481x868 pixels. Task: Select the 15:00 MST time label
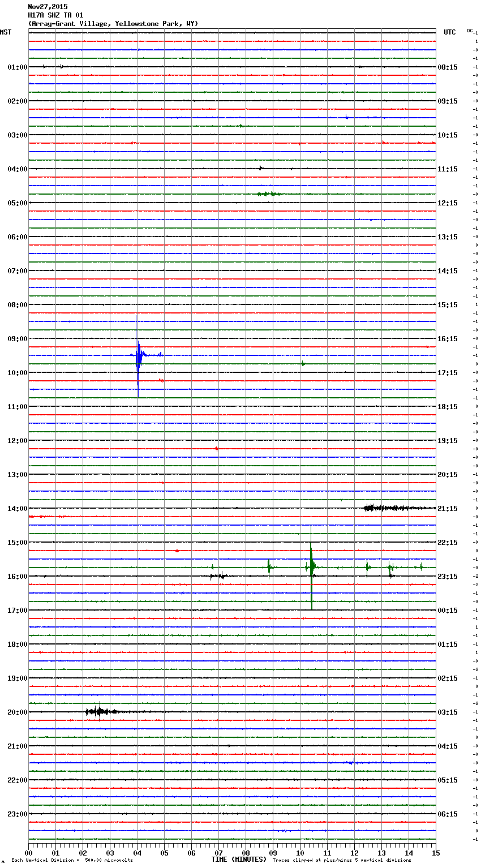click(x=17, y=543)
